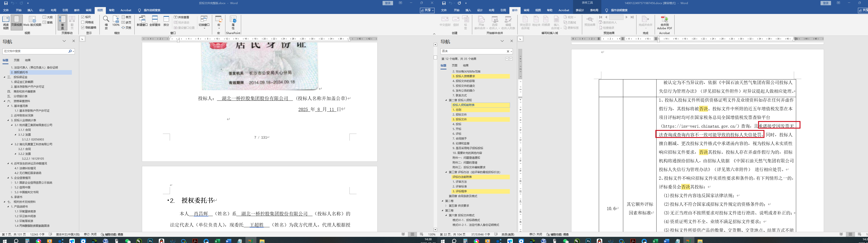Open the 审阅 tab in left Word window
Screen dimensions: 868x243
[88, 11]
